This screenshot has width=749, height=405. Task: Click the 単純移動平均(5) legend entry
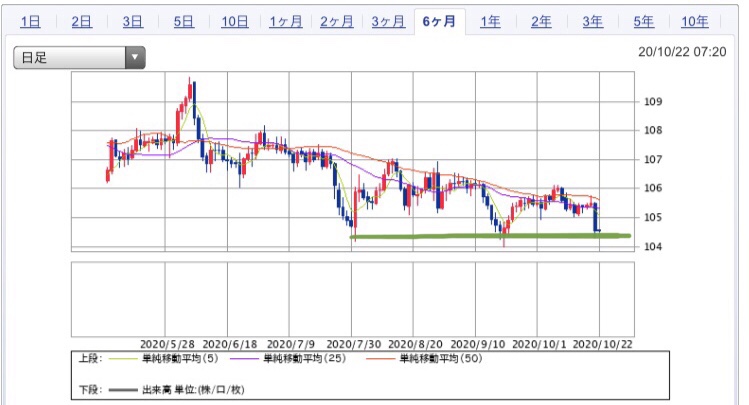coord(180,359)
